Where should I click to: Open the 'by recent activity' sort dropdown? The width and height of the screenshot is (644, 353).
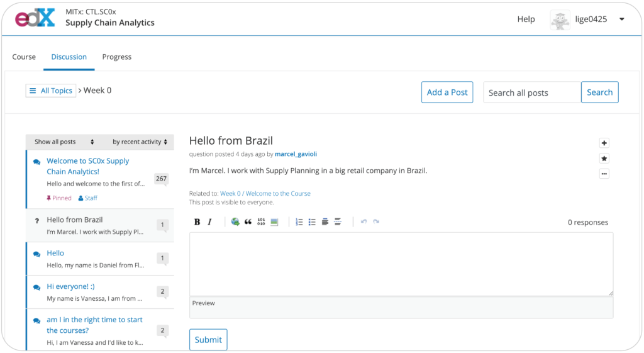140,142
